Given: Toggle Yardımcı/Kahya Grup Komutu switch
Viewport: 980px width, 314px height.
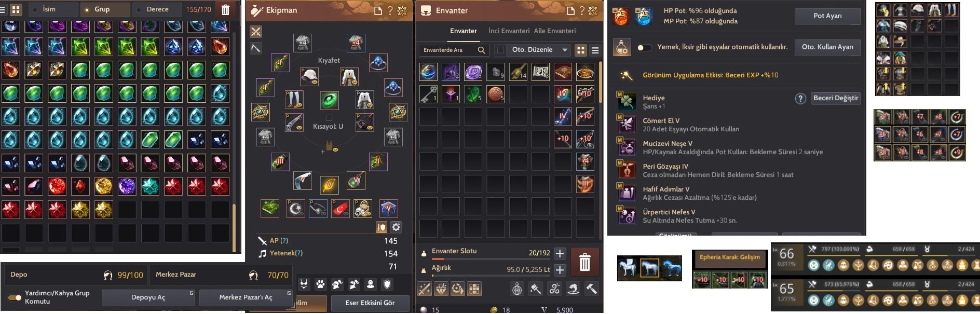Looking at the screenshot, I should pyautogui.click(x=15, y=297).
